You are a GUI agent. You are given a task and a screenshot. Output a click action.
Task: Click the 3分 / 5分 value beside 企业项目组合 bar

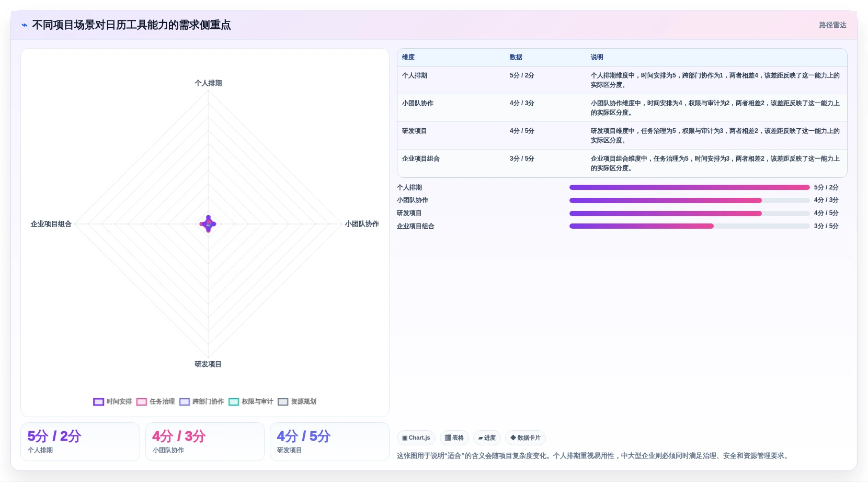[826, 226]
